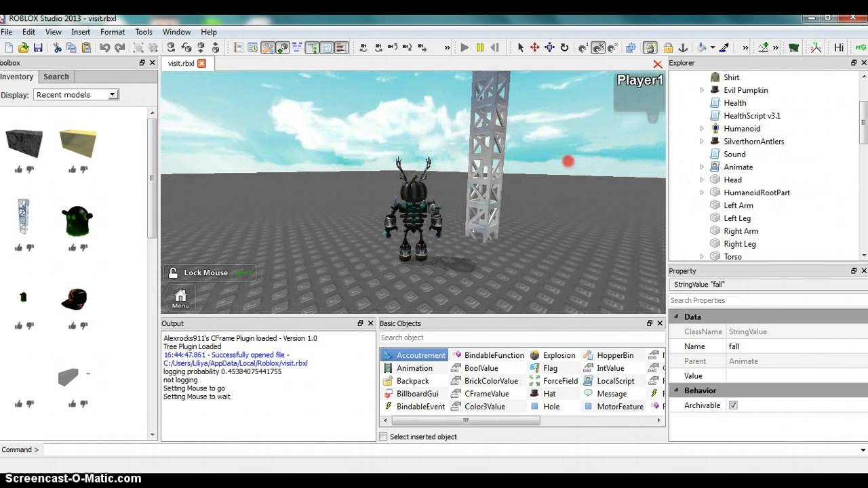Screen dimensions: 868x488
Task: Click the Open folder icon
Action: pyautogui.click(x=23, y=47)
